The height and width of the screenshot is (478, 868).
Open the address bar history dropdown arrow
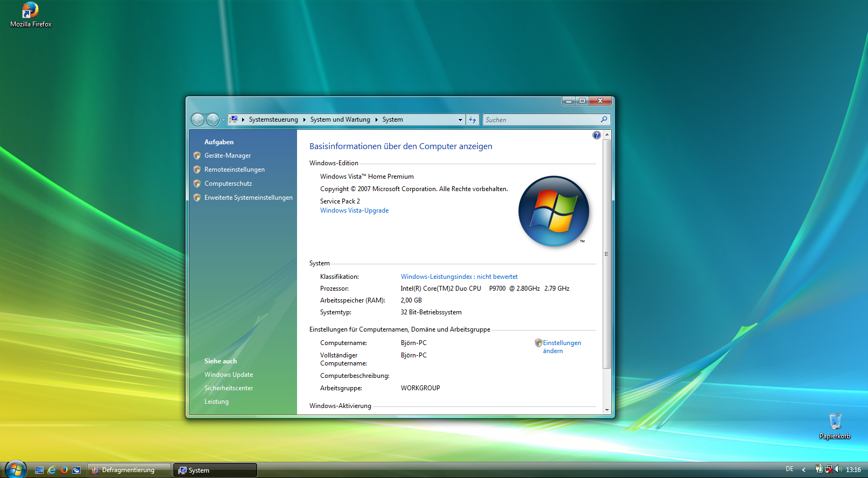[x=460, y=120]
